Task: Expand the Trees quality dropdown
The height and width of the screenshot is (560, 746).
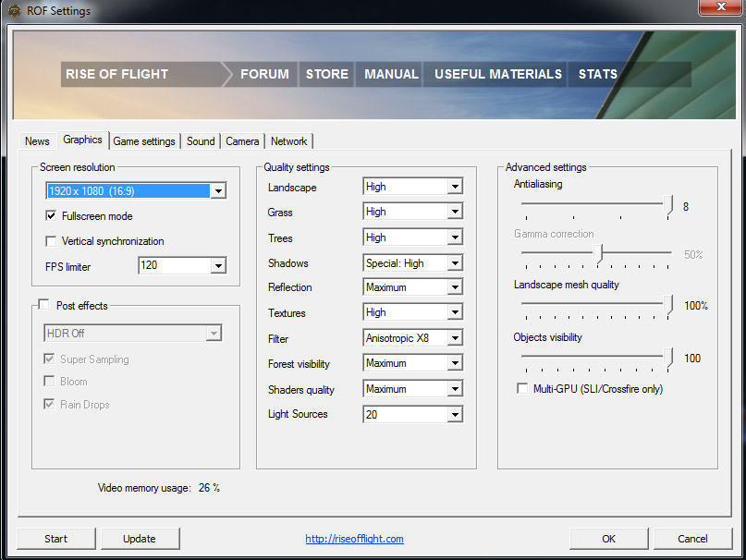Action: coord(412,237)
